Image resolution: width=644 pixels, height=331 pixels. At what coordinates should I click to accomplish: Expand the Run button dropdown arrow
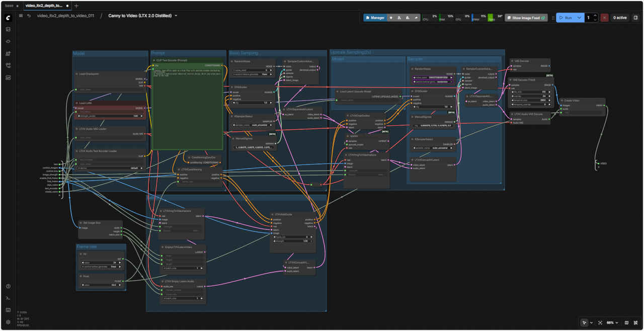pyautogui.click(x=580, y=18)
